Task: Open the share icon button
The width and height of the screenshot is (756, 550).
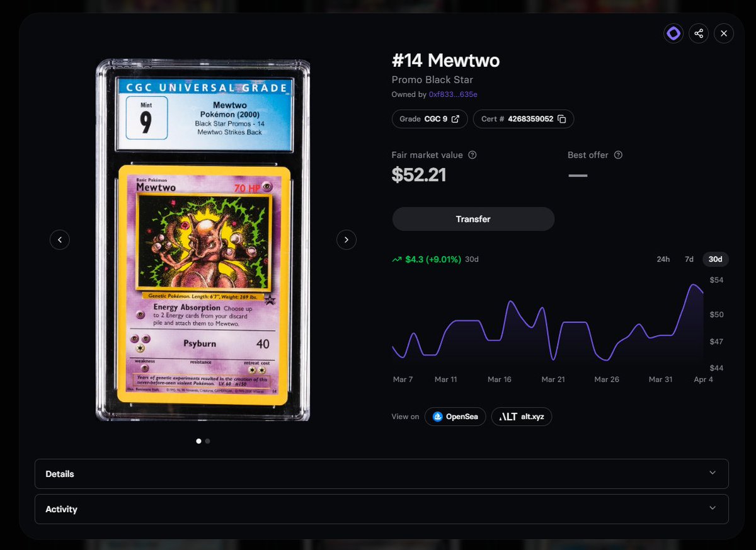Action: [x=699, y=33]
